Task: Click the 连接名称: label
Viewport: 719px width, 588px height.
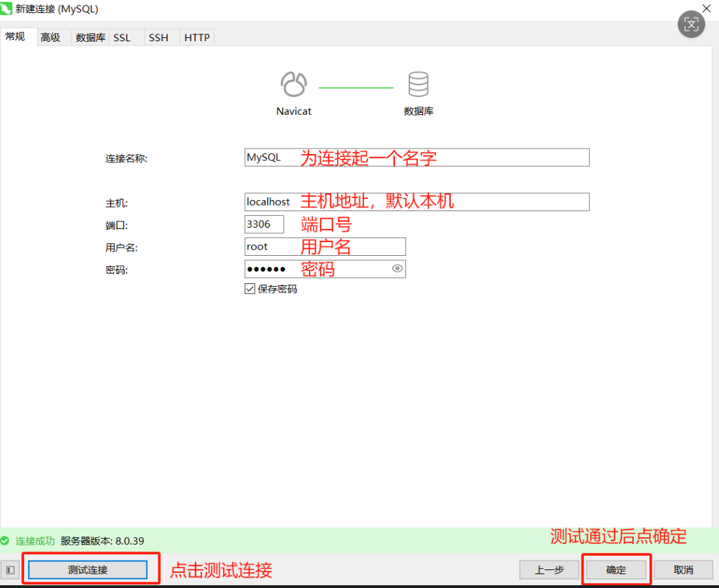Action: coord(127,159)
